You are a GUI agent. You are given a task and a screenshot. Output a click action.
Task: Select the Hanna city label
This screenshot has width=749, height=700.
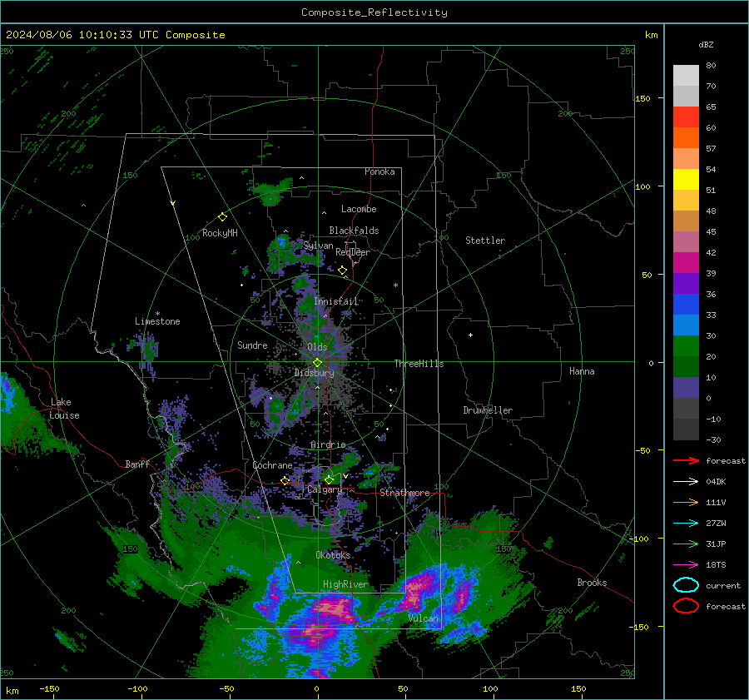[x=582, y=371]
